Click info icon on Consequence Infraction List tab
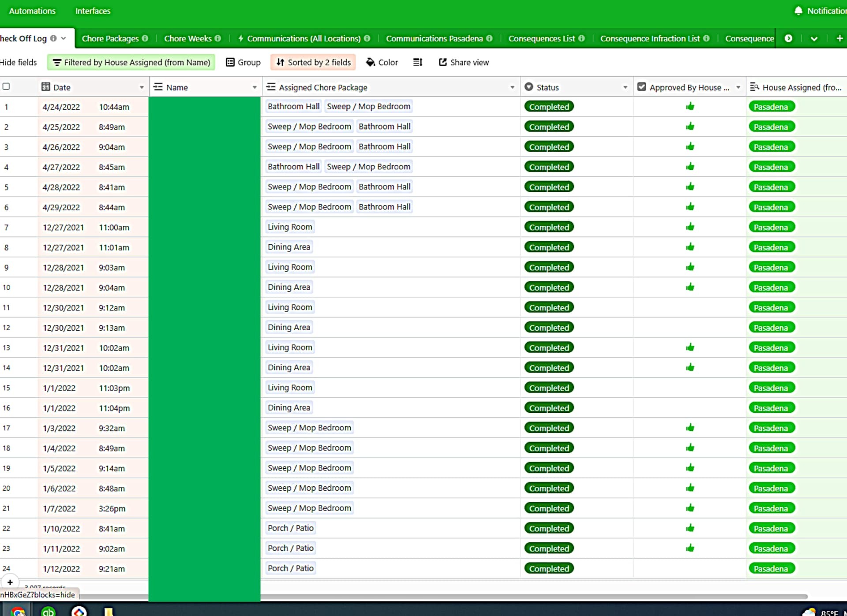The height and width of the screenshot is (616, 847). (x=706, y=38)
